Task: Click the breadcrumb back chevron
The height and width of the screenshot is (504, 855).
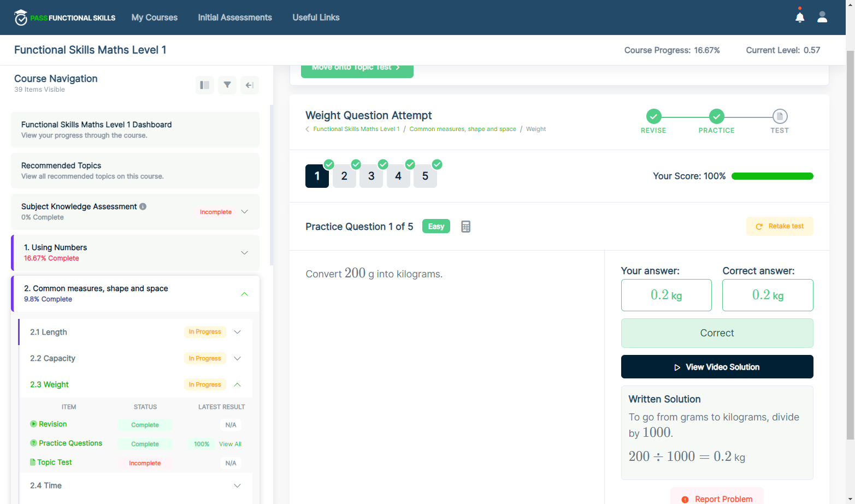Action: tap(307, 129)
